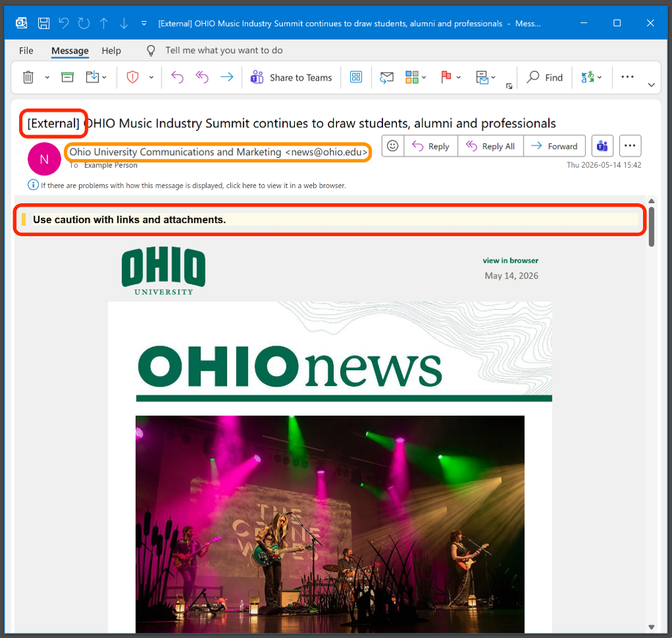Click Share to Teams button

coord(291,78)
